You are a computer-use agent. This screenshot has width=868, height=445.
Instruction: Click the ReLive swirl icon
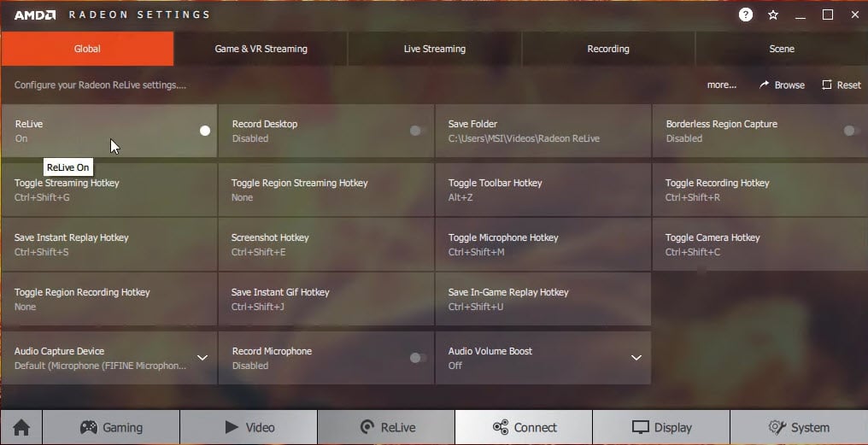click(367, 427)
